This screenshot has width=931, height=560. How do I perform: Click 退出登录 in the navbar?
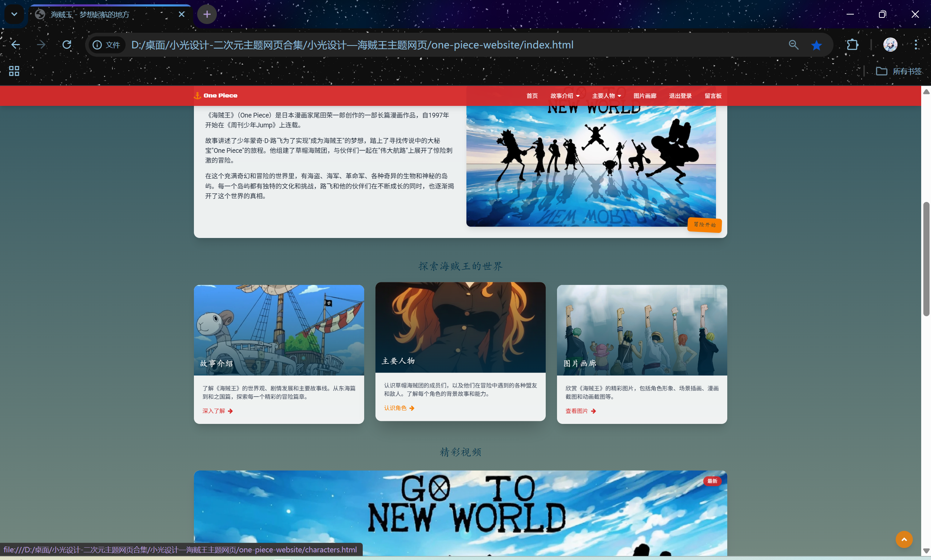point(680,96)
